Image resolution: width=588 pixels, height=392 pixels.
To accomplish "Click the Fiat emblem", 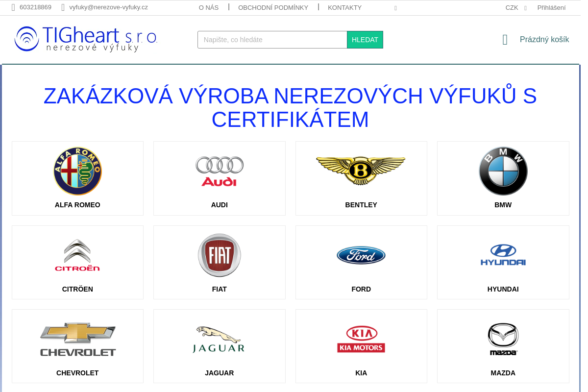I will pos(219,255).
